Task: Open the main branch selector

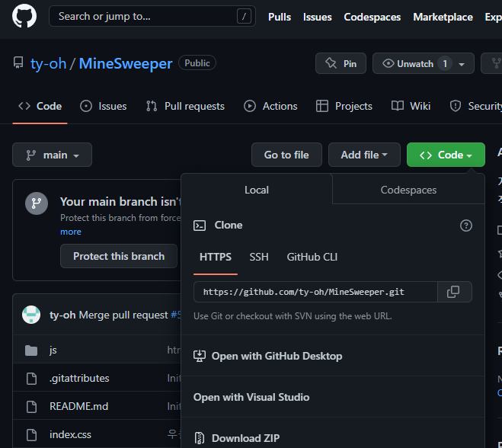Action: click(x=53, y=155)
